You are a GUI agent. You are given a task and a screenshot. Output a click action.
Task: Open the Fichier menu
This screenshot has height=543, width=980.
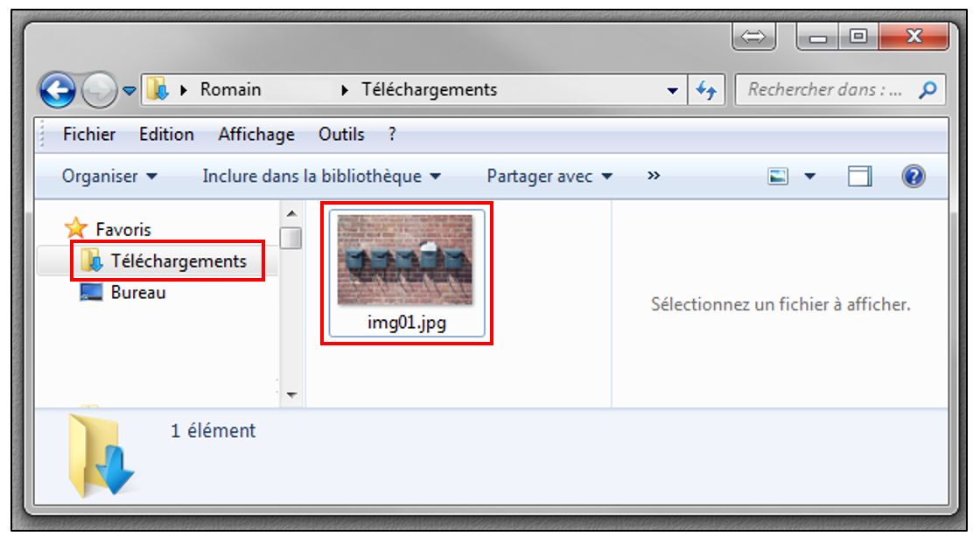point(88,135)
